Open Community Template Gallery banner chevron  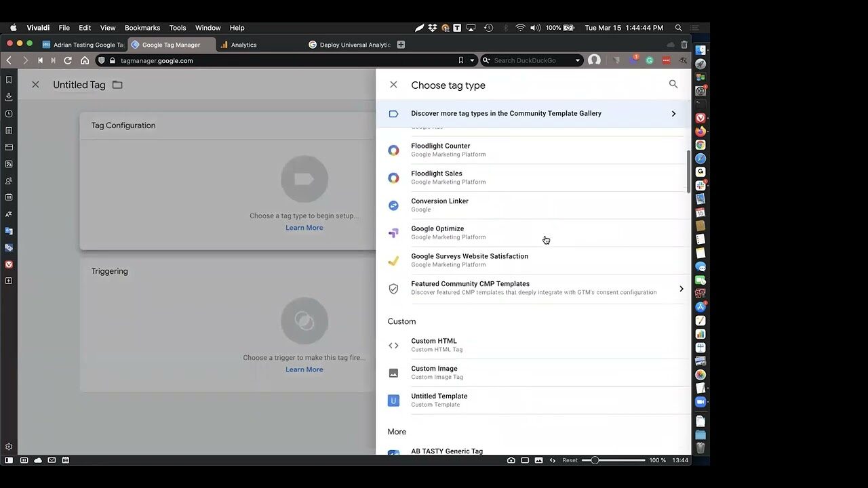673,114
